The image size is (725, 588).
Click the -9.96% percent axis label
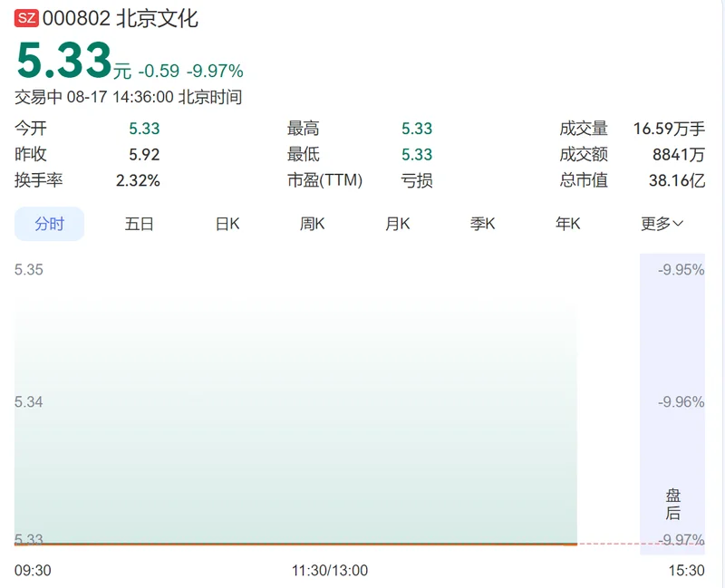(681, 401)
